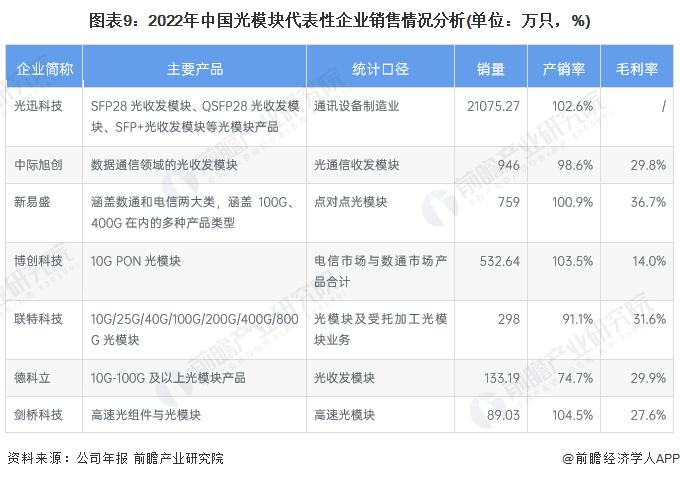
Task: Click the gross margin '14.0%'
Action: [649, 261]
